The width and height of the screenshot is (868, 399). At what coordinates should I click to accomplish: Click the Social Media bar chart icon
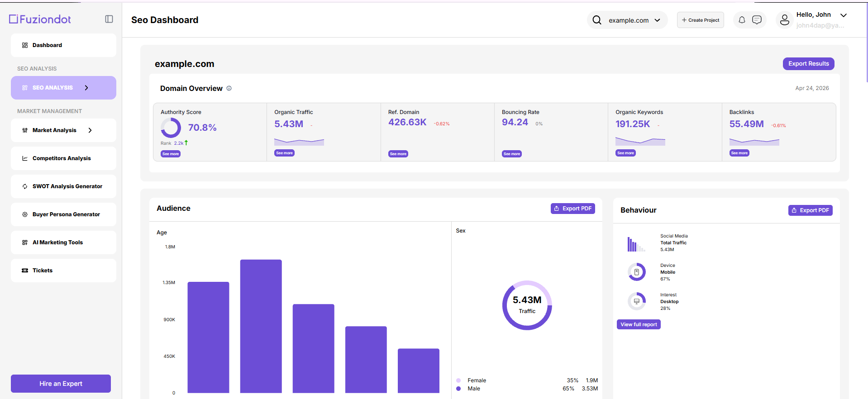click(636, 244)
